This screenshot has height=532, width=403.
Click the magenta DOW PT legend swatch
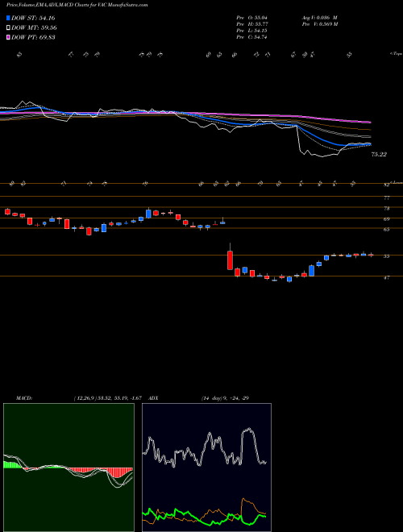click(8, 37)
